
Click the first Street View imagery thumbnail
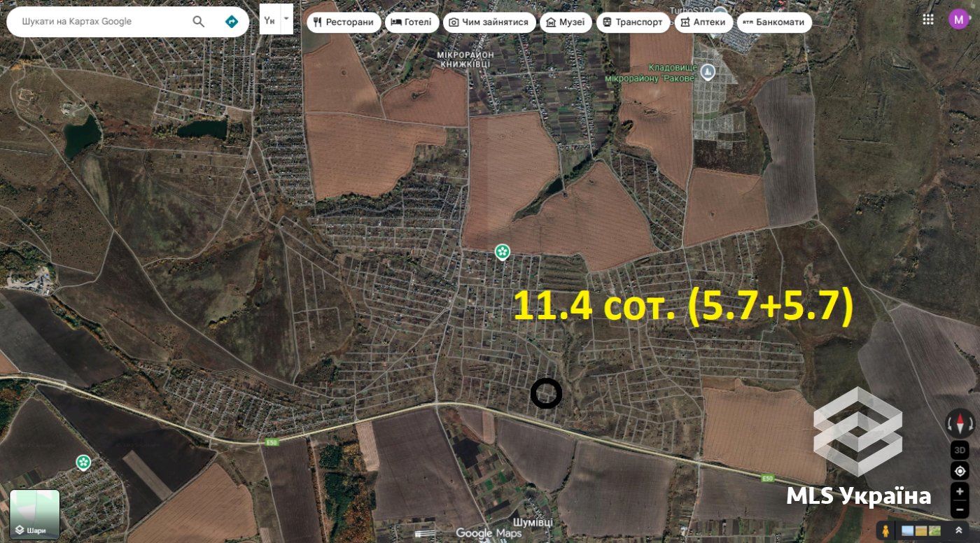click(x=907, y=530)
